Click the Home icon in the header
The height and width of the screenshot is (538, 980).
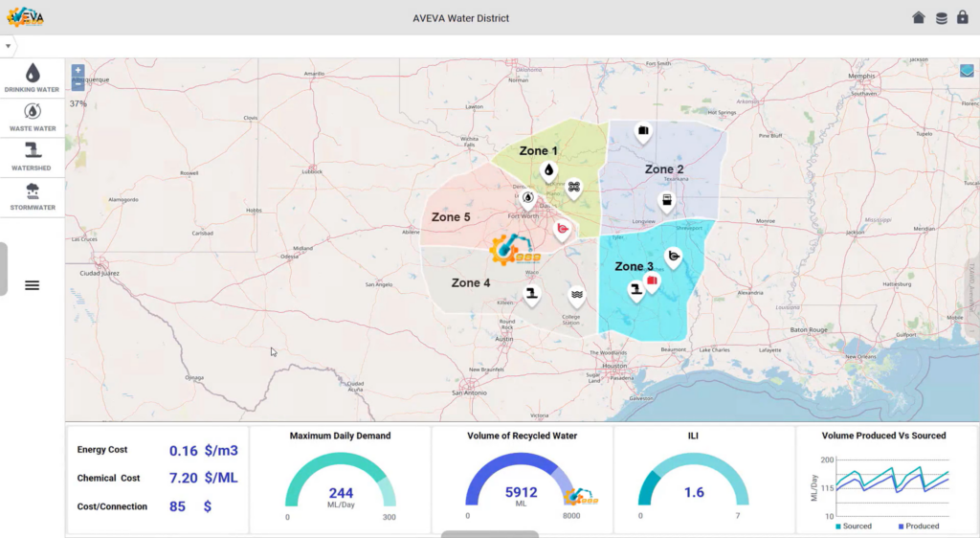click(919, 17)
